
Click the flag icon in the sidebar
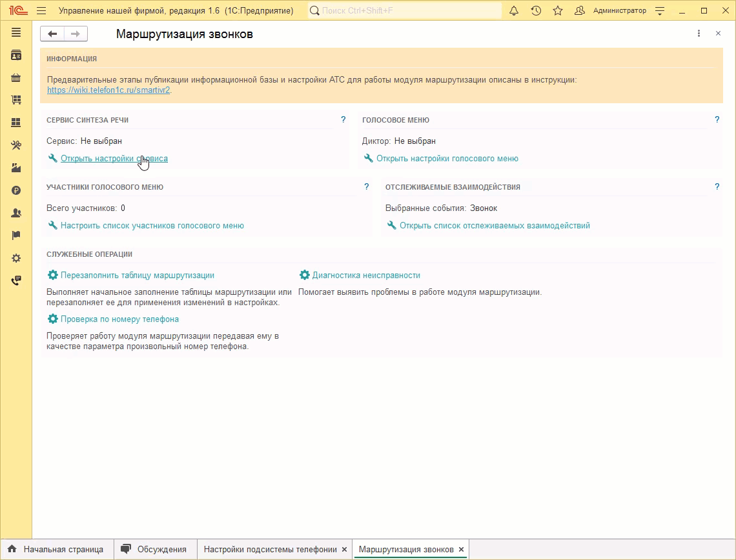tap(16, 235)
